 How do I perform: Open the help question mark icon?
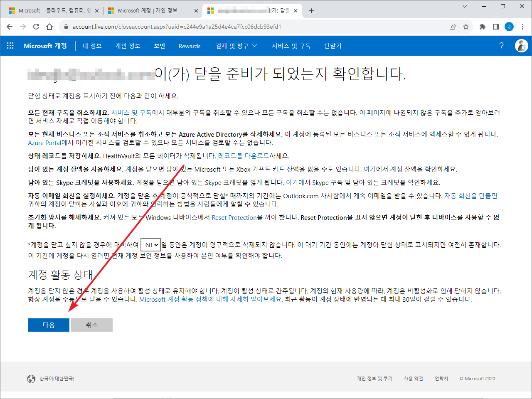[x=502, y=46]
